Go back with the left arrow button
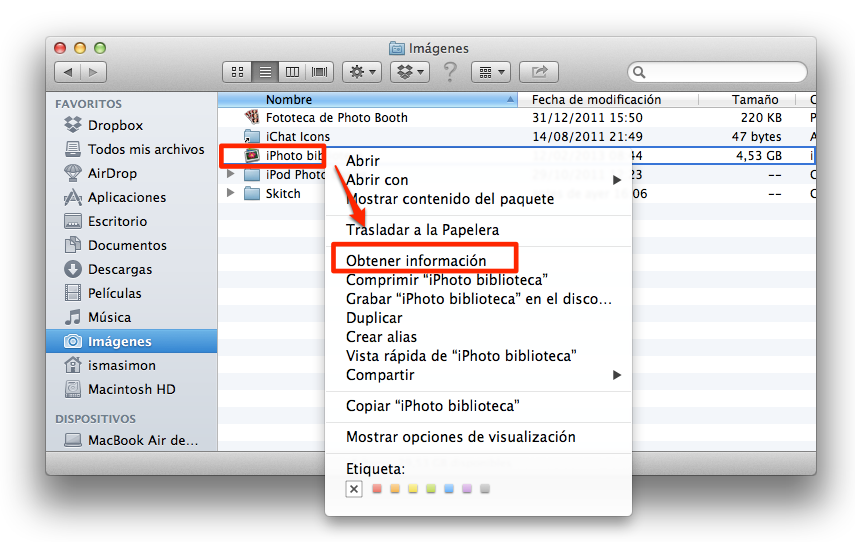 (x=68, y=72)
